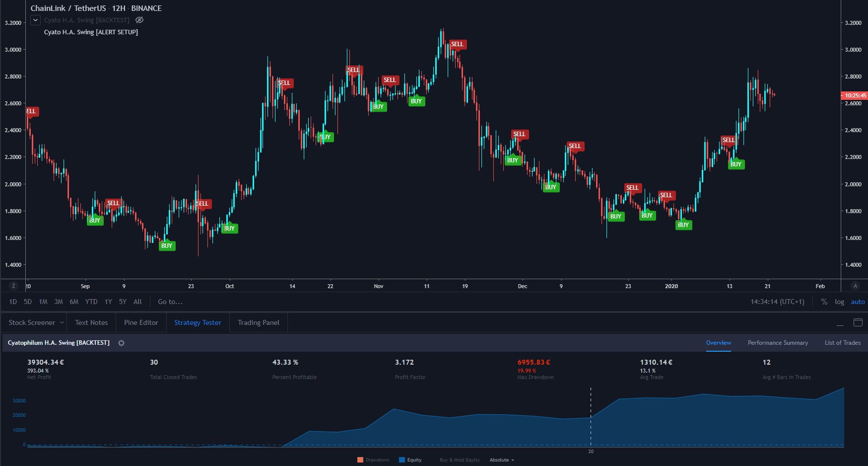Toggle the % percent scale
868x466 pixels.
tap(824, 302)
